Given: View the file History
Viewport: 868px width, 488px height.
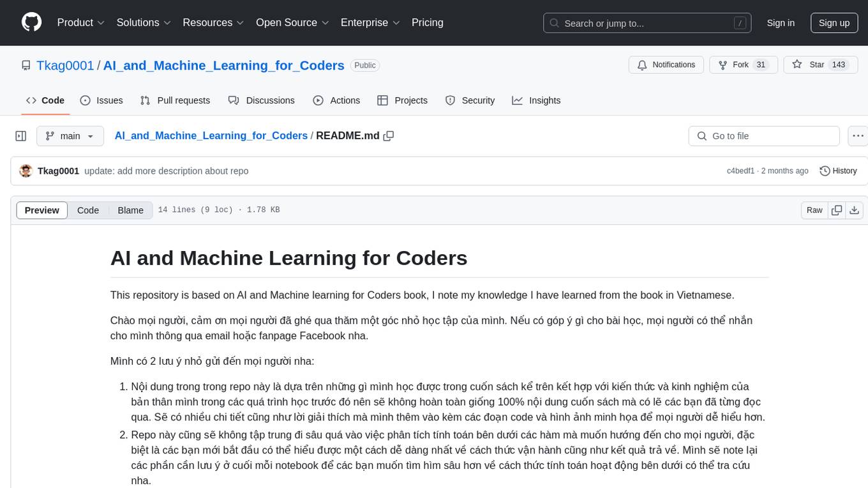Looking at the screenshot, I should tap(838, 171).
